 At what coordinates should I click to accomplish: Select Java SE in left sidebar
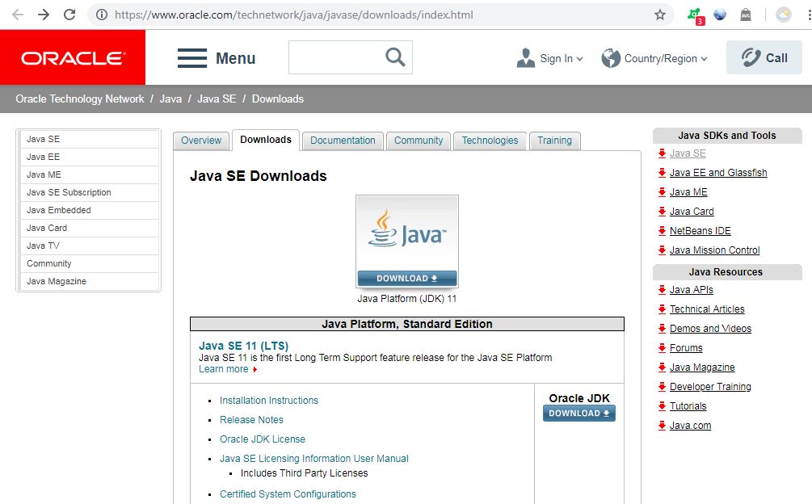89,139
